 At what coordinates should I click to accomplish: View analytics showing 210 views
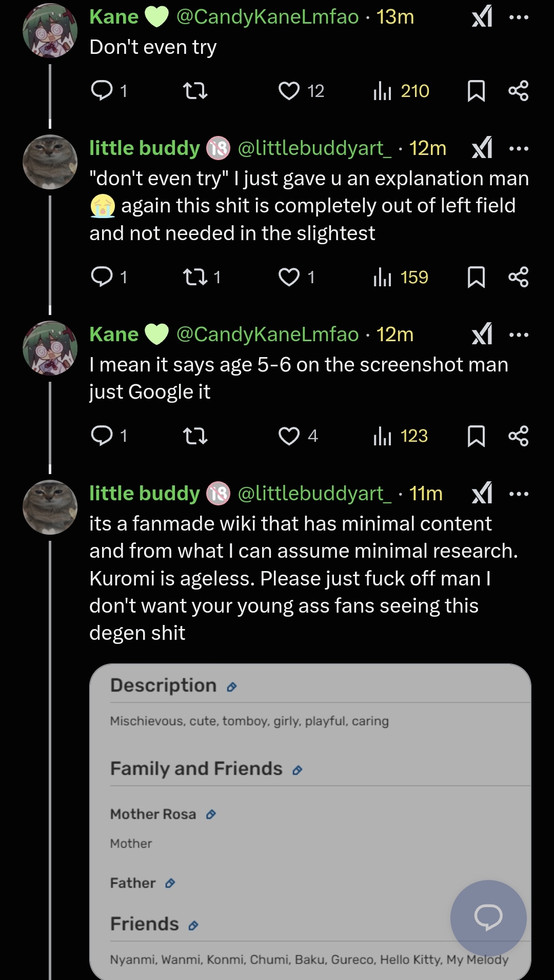(401, 91)
